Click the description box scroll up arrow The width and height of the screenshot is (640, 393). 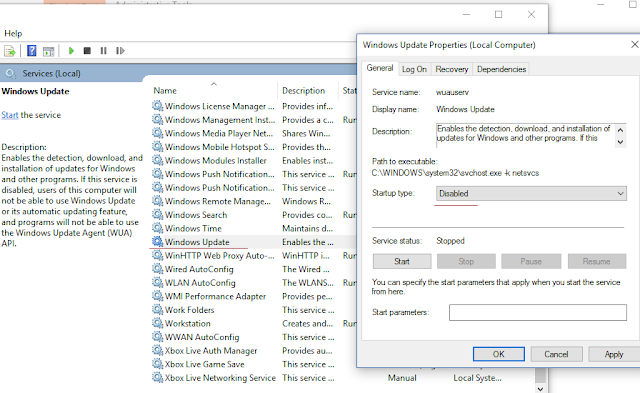[x=620, y=130]
